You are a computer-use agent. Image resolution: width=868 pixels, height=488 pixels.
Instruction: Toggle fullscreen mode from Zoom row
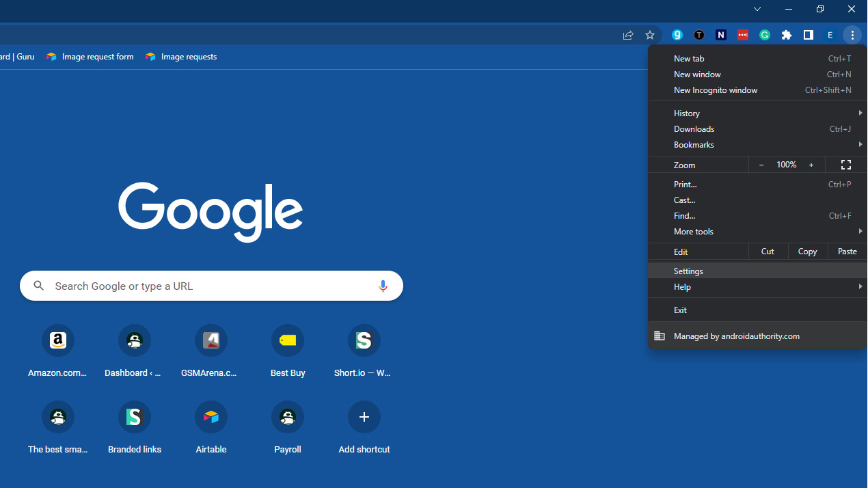pos(845,165)
